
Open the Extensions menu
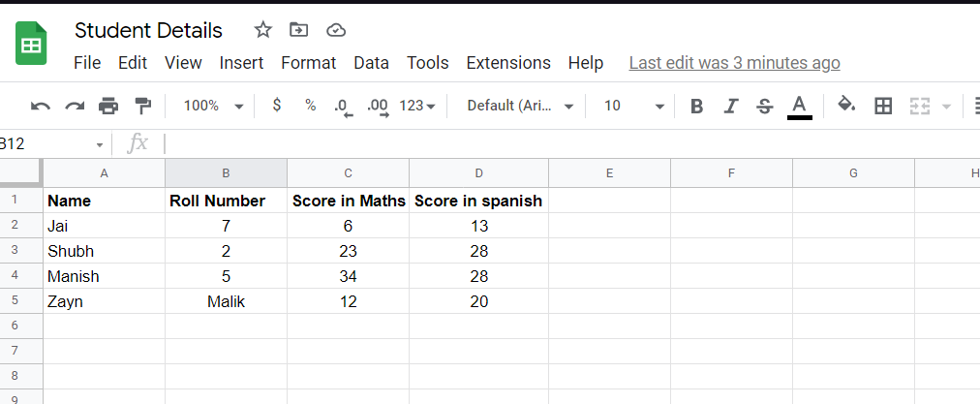[507, 63]
